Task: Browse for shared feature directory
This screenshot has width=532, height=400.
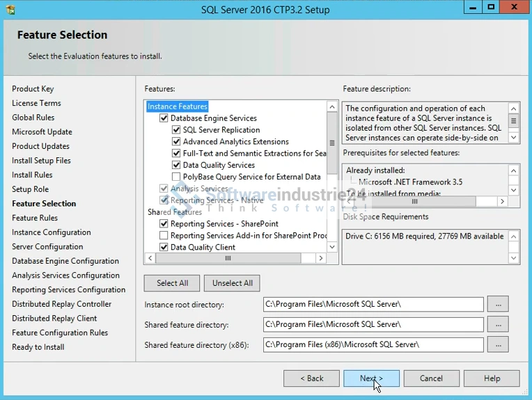Action: [498, 324]
